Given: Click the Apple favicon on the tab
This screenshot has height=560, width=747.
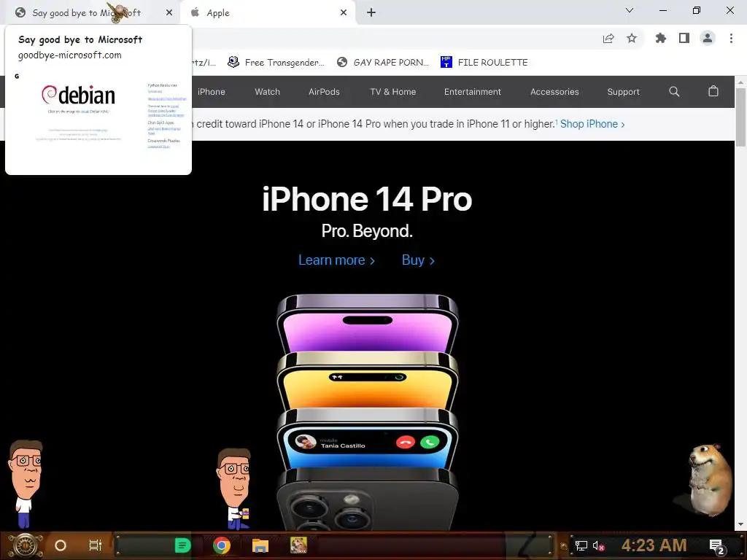Looking at the screenshot, I should (x=195, y=12).
